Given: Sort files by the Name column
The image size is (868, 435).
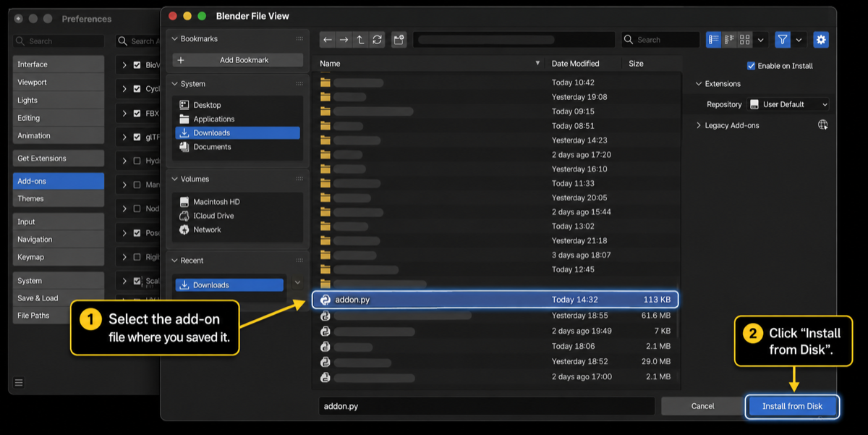Looking at the screenshot, I should [430, 64].
